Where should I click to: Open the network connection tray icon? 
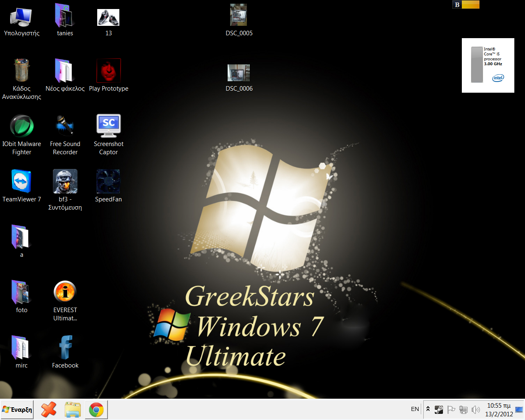[463, 409]
